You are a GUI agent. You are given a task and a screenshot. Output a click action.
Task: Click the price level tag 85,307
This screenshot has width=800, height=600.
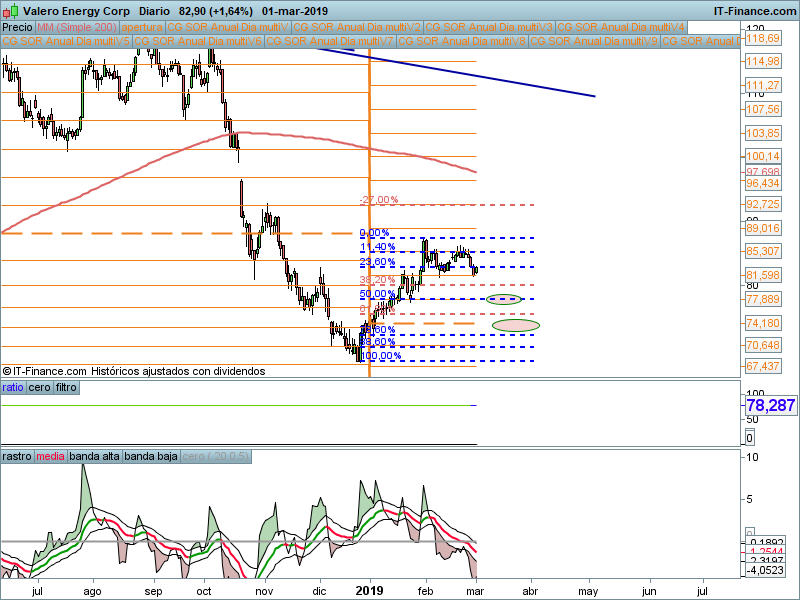click(763, 251)
